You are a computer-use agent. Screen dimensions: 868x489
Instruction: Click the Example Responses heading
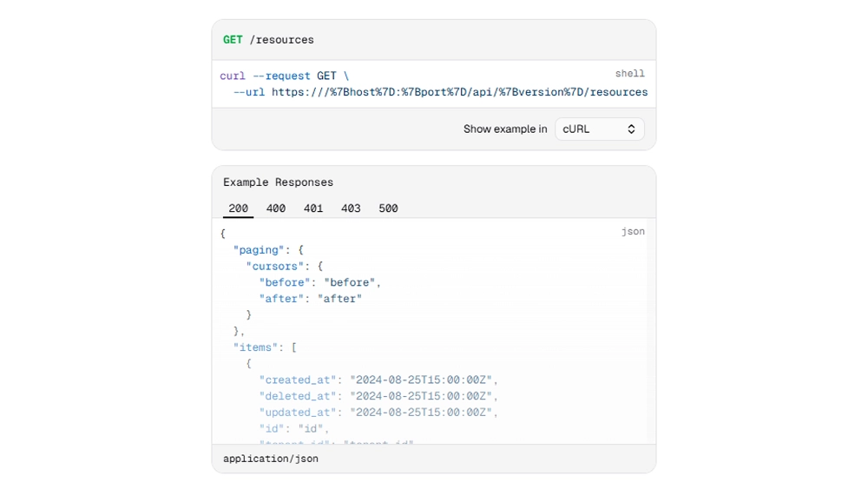click(x=278, y=182)
